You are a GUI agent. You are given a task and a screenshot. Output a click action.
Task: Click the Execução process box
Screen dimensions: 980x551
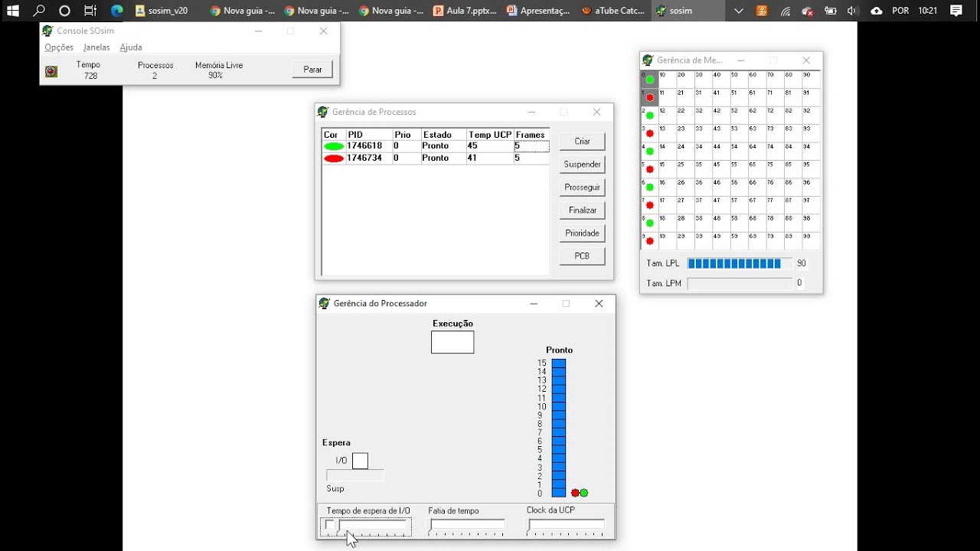pos(452,342)
